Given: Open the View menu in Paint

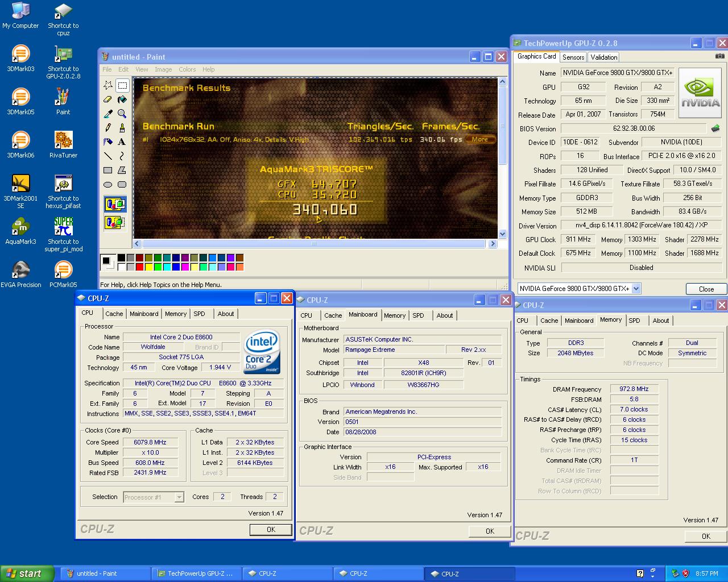Looking at the screenshot, I should coord(142,69).
